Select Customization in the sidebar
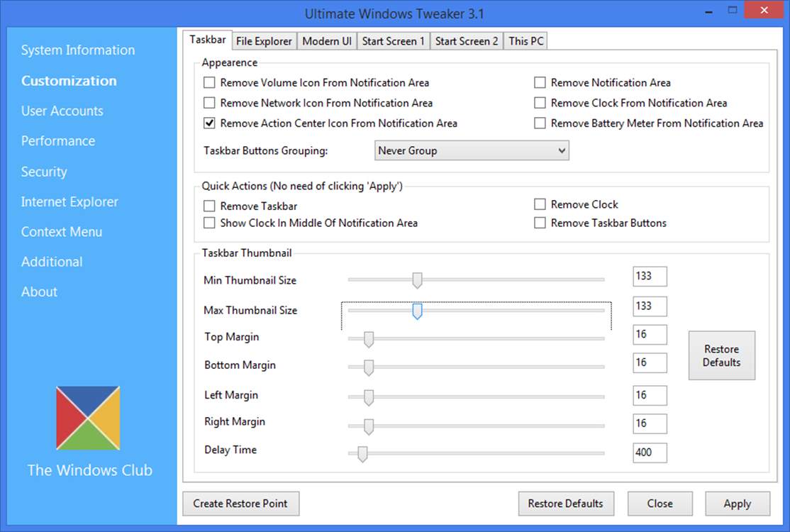790x532 pixels. click(x=69, y=81)
